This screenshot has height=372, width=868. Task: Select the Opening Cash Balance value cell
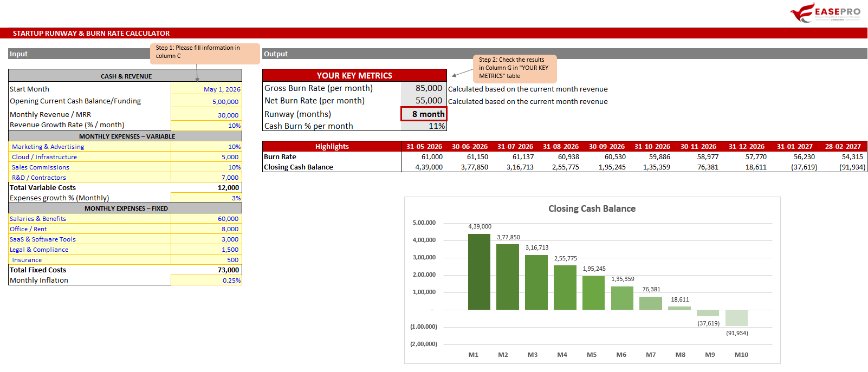click(206, 101)
